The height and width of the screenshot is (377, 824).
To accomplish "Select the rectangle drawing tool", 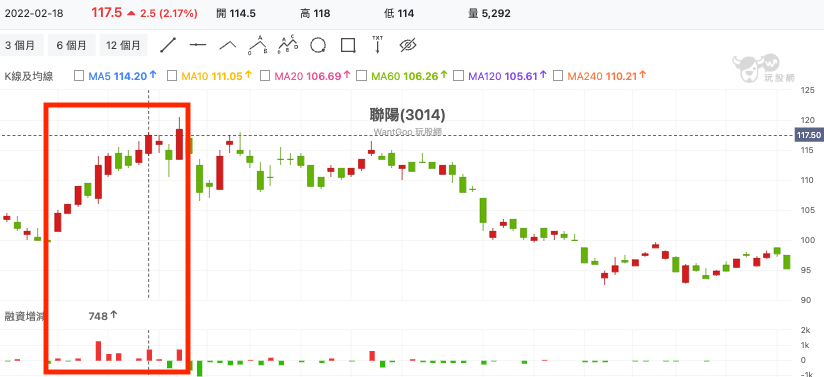I will (348, 45).
